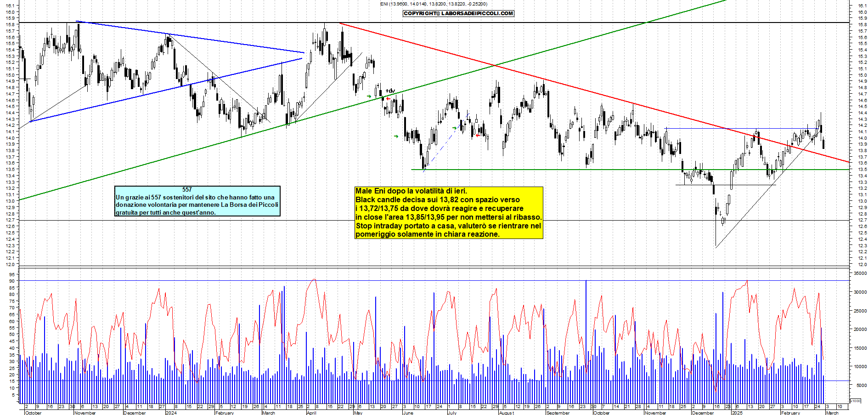Click 'Male Eni dopo la volatilità di ieri.' line
The height and width of the screenshot is (415, 868).
point(411,191)
